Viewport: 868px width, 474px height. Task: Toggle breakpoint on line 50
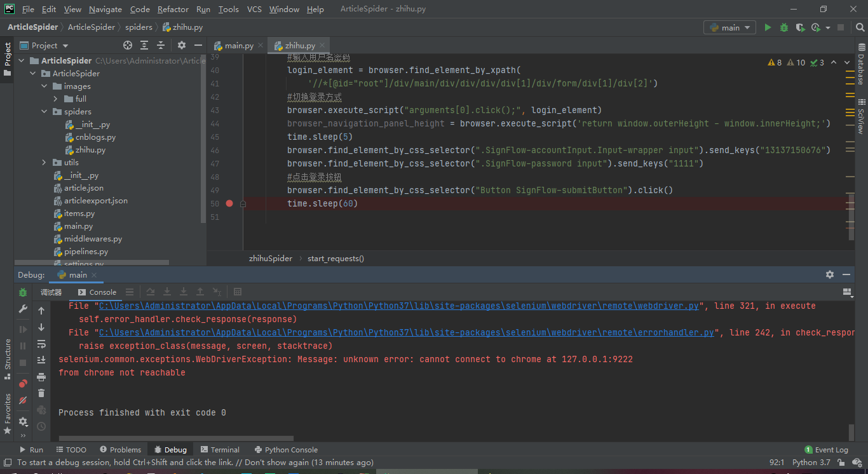(x=229, y=203)
